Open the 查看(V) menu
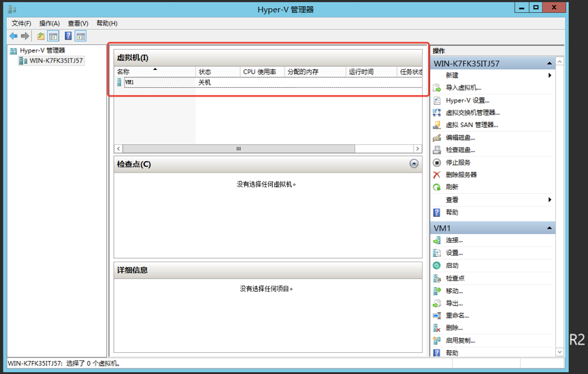588x374 pixels. point(78,23)
